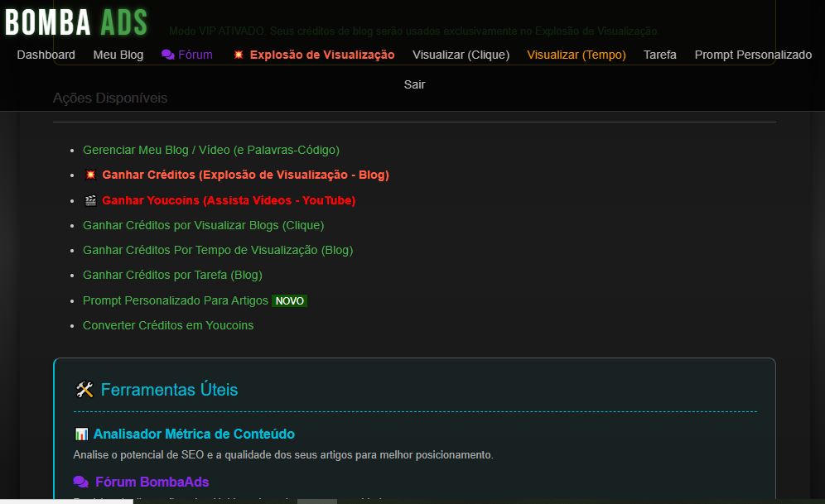This screenshot has width=825, height=504.
Task: Open Gerenciar Meu Blog / Vídeo
Action: pos(211,150)
